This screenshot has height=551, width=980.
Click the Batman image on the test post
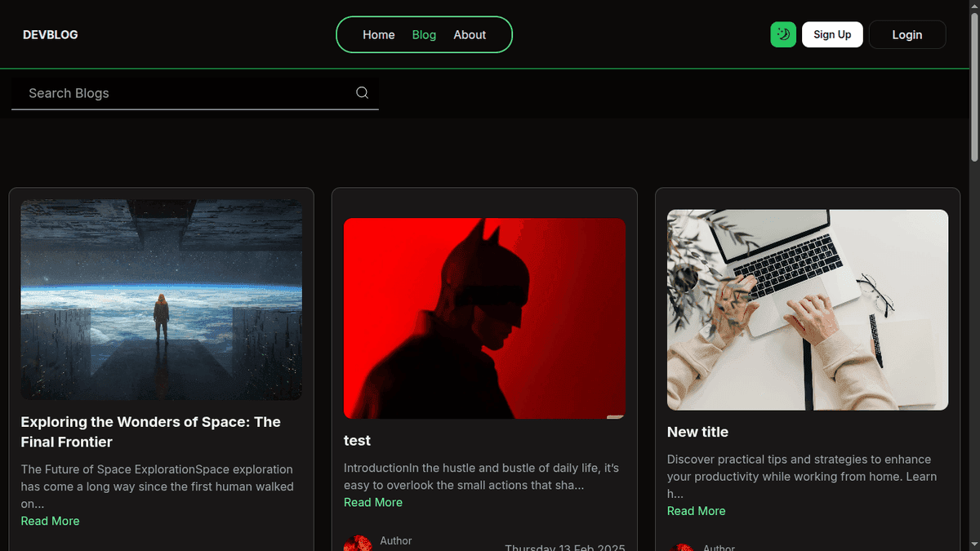pyautogui.click(x=484, y=318)
